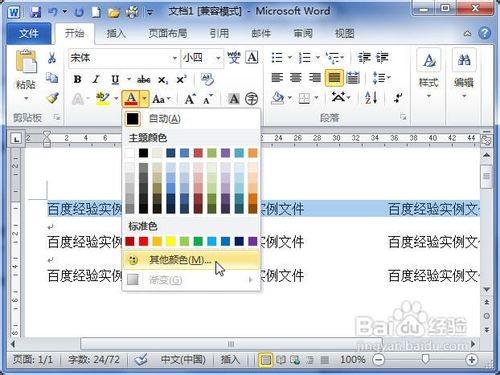Switch to the 页面布局 Page Layout tab
The image size is (500, 375).
tap(168, 33)
